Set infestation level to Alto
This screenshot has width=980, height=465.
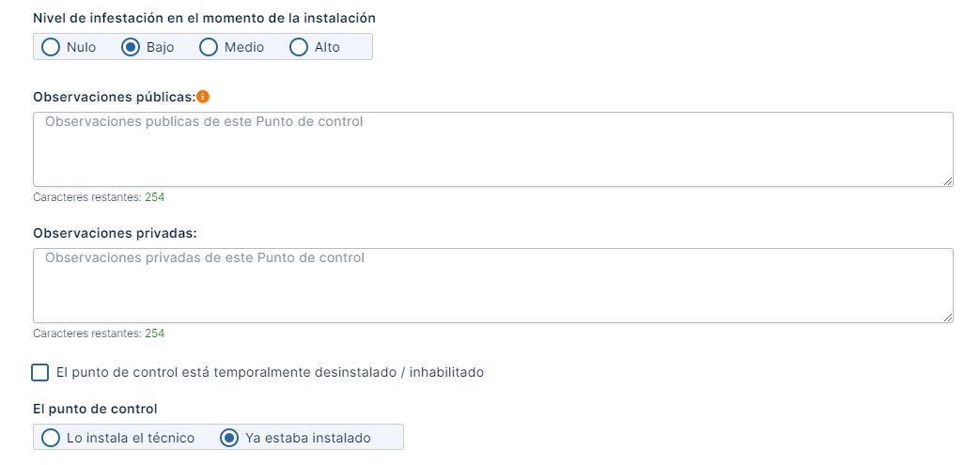(x=299, y=47)
